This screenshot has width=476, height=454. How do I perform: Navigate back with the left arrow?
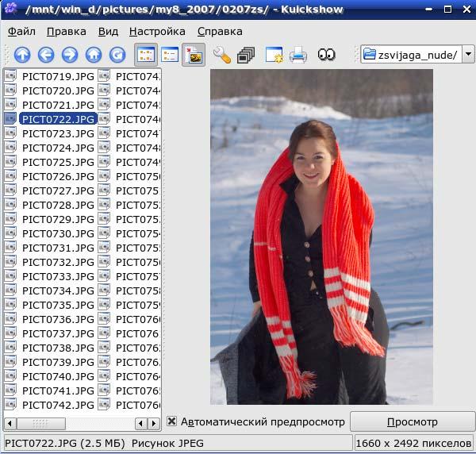coord(46,55)
